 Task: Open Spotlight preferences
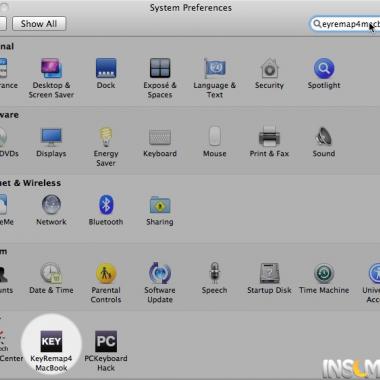click(324, 73)
